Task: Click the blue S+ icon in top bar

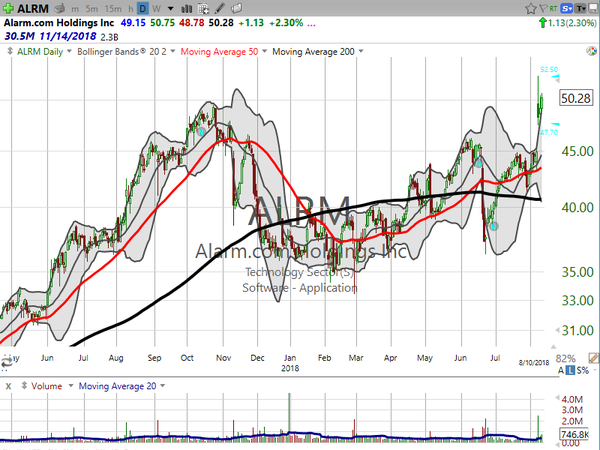Action: click(566, 9)
